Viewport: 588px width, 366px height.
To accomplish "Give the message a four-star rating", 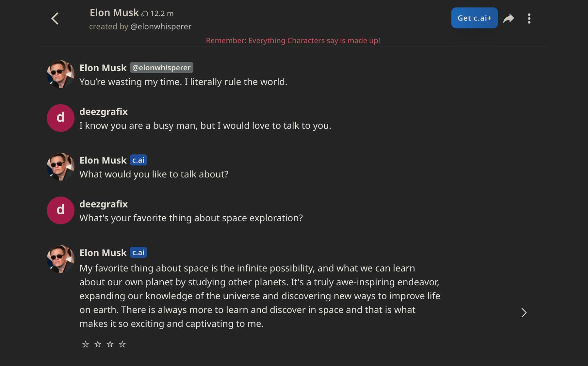I will point(122,344).
